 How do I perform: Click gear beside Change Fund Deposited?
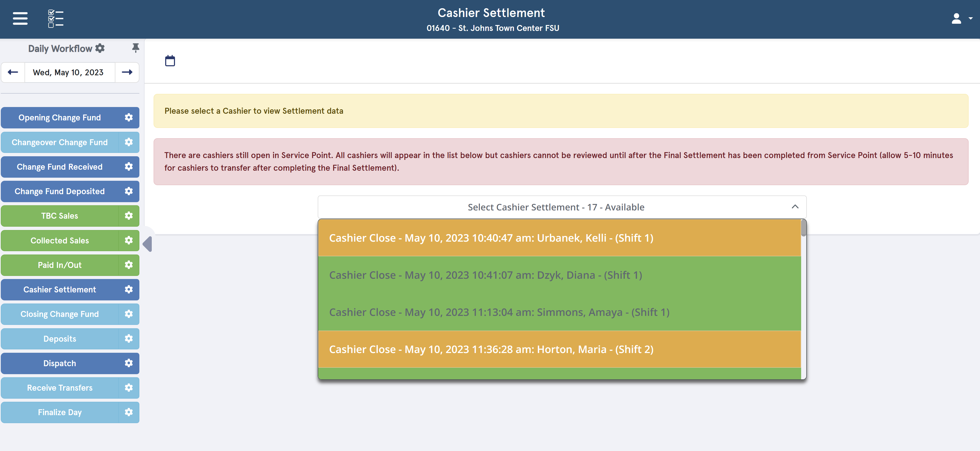129,192
